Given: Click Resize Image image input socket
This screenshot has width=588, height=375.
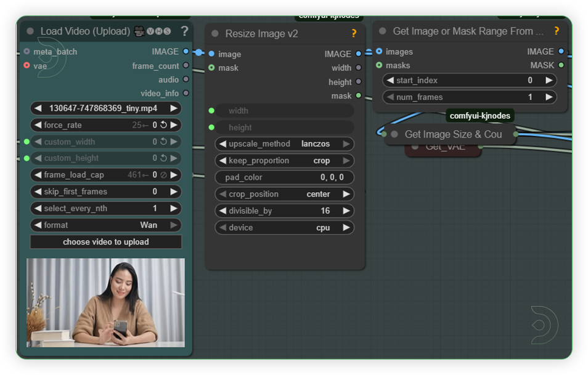Looking at the screenshot, I should point(211,54).
